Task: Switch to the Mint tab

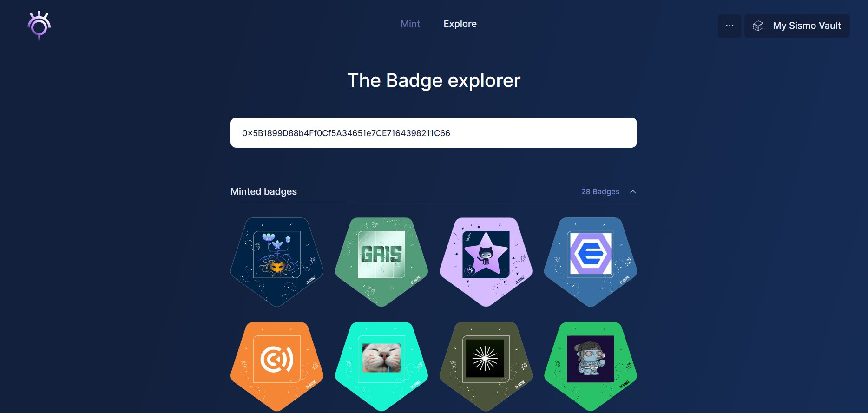Action: (x=410, y=24)
